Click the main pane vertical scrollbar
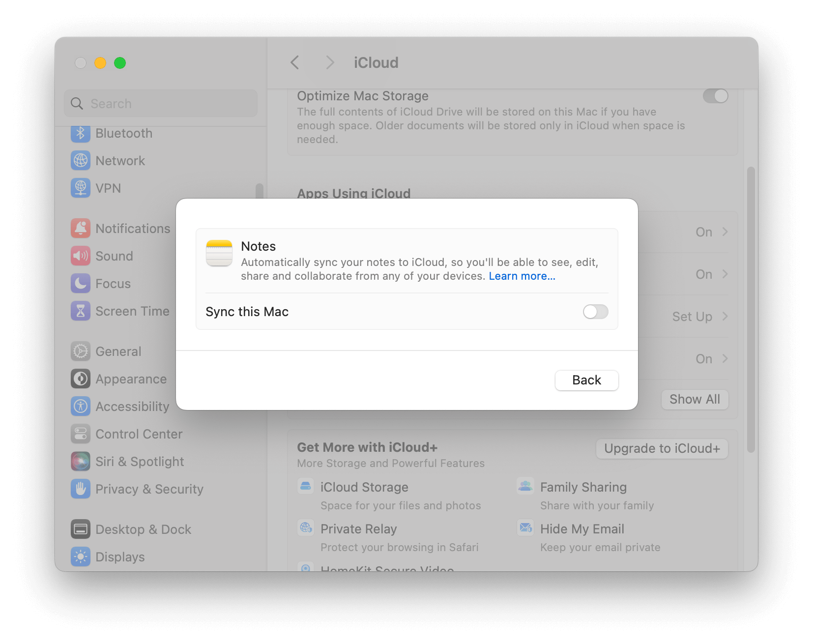 coord(751,310)
